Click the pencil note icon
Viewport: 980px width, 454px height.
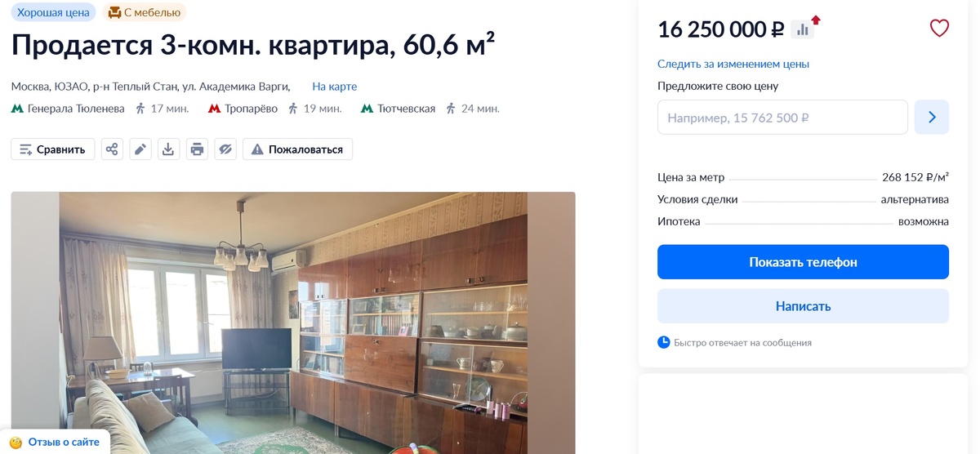[x=140, y=149]
